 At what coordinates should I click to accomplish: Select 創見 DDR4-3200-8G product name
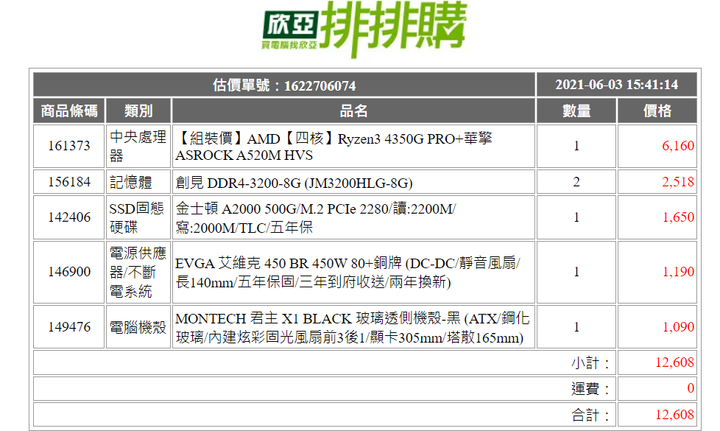pyautogui.click(x=294, y=183)
